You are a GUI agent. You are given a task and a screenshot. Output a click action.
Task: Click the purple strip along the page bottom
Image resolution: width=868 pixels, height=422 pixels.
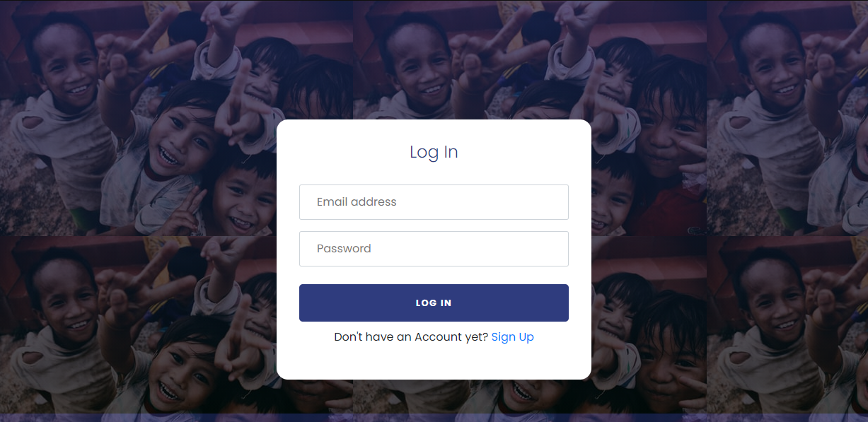434,418
